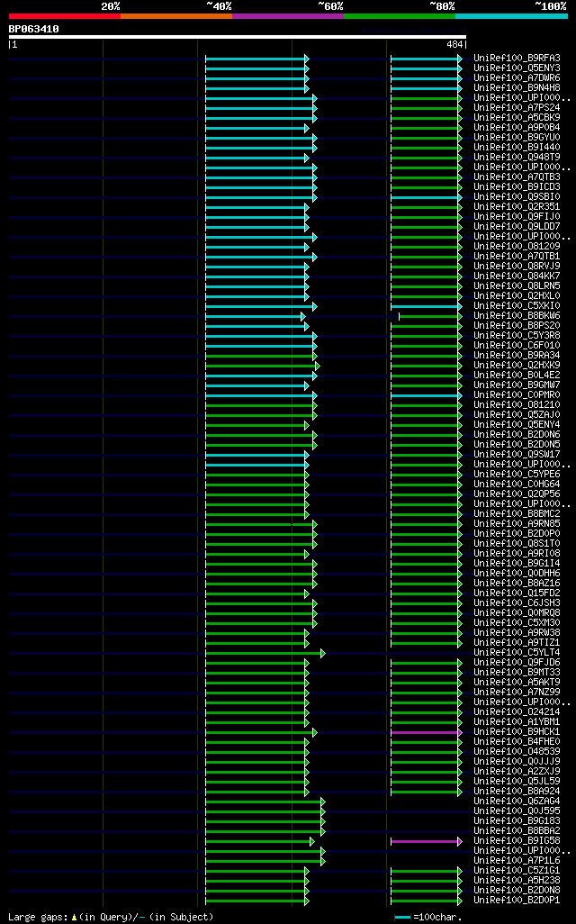The width and height of the screenshot is (576, 924).
Task: Click the 484 end-position marker
Action: [456, 44]
